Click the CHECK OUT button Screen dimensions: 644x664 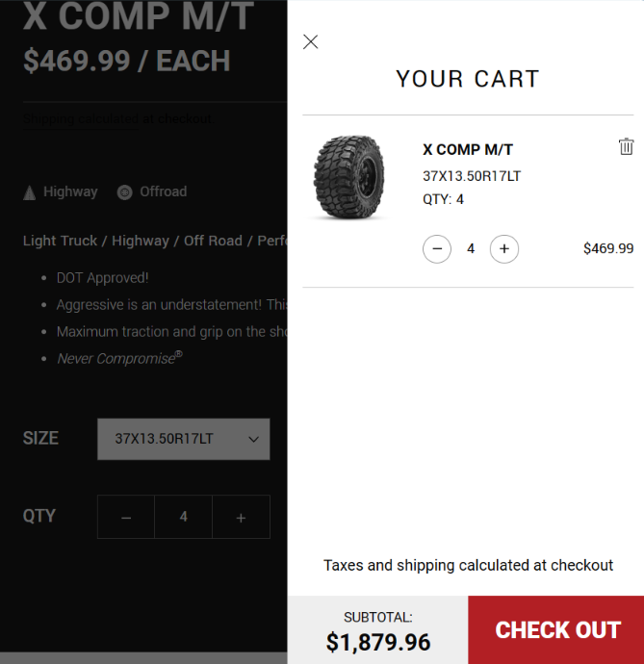point(556,630)
